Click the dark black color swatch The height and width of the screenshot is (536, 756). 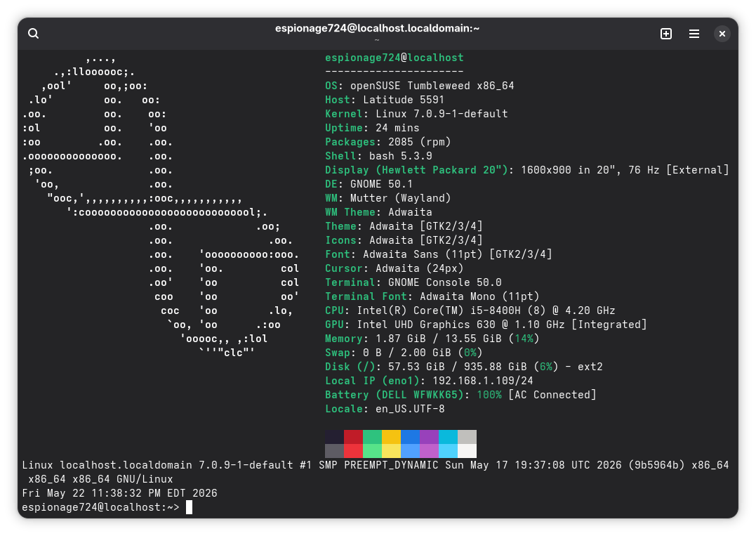(334, 437)
